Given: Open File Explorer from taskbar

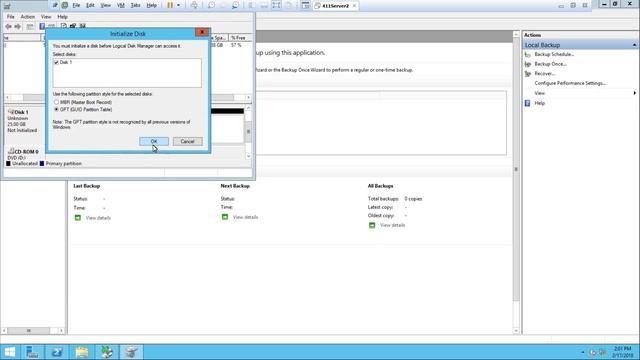Looking at the screenshot, I should click(82, 352).
